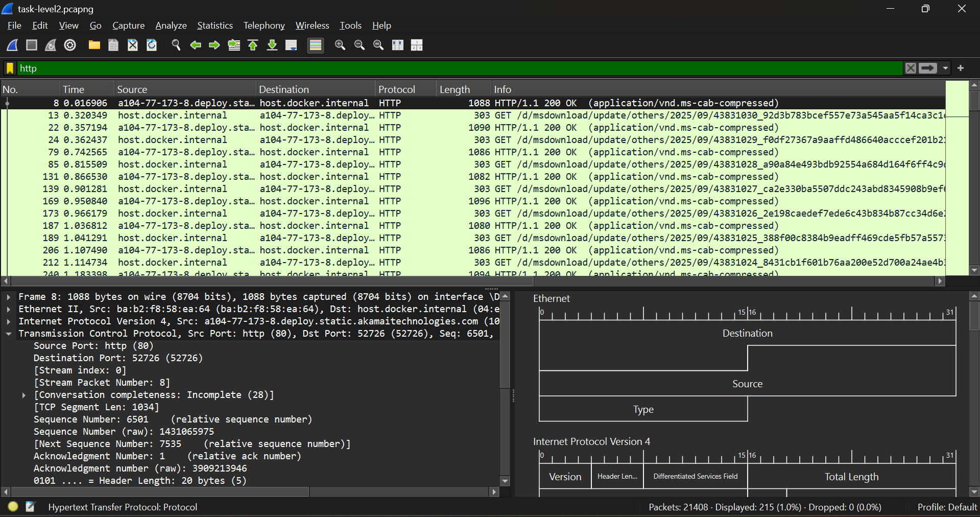This screenshot has width=980, height=517.
Task: Click the Profile: Default status label
Action: tap(946, 507)
